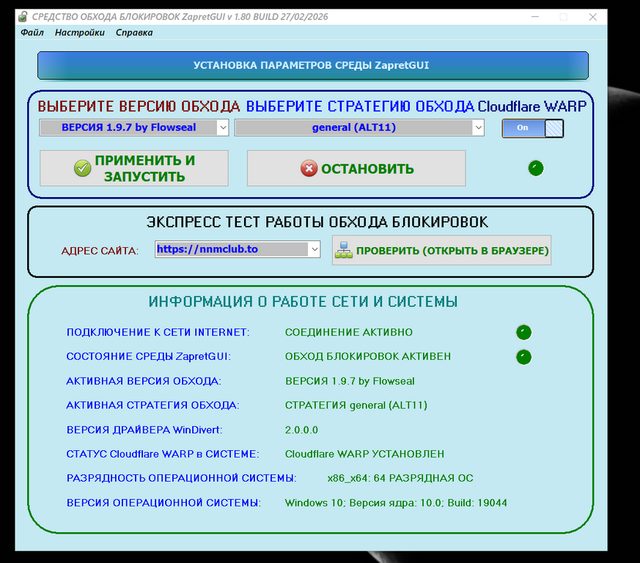
Task: Click the СТРАТЕГИЯ general (ALT11) value
Action: pos(356,405)
